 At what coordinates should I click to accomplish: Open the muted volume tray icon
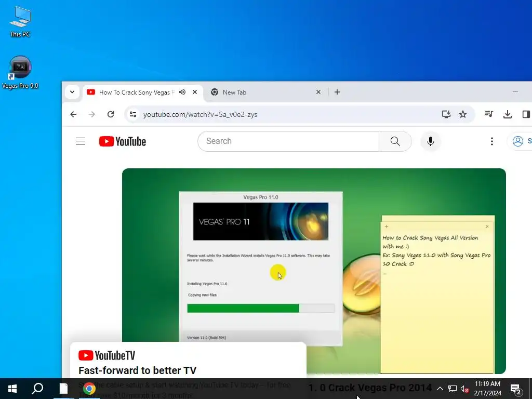coord(464,389)
